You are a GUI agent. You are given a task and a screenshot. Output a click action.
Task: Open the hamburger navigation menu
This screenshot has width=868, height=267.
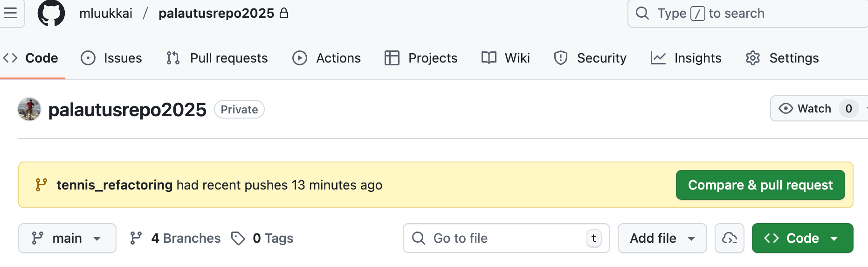10,13
